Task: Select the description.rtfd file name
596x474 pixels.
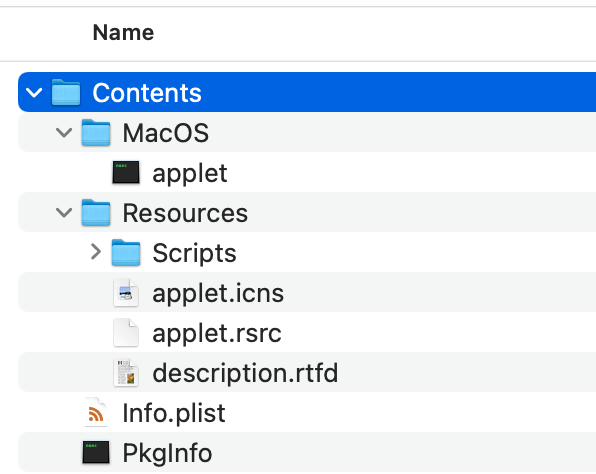Action: click(245, 373)
